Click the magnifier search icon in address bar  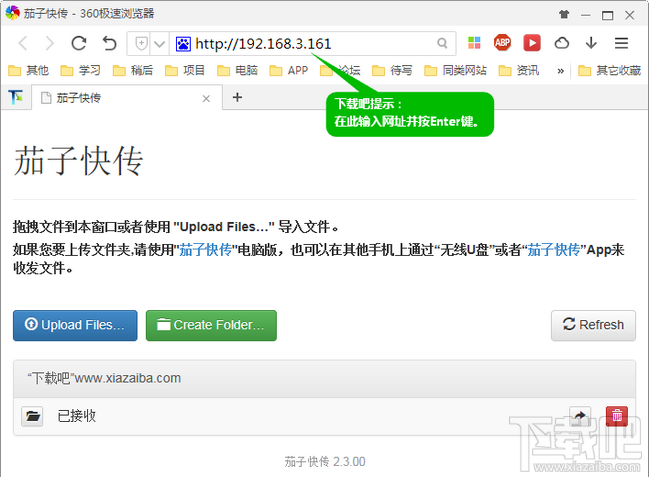point(442,43)
